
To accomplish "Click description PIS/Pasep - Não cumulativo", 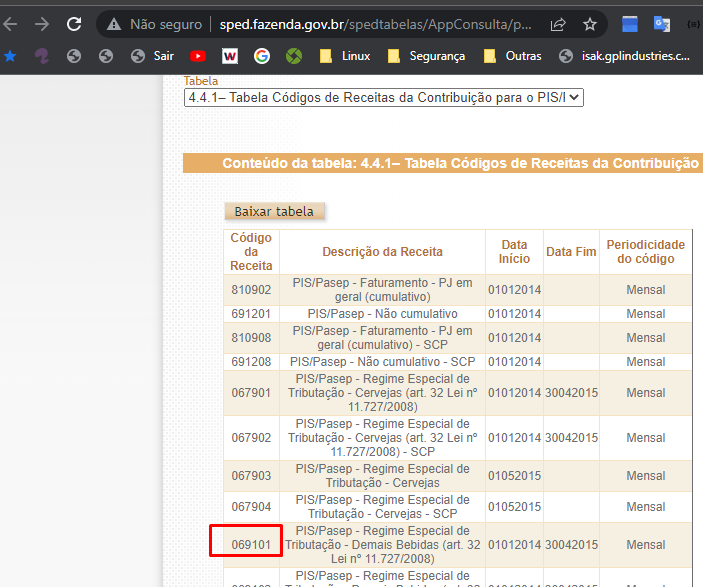I will pyautogui.click(x=382, y=313).
